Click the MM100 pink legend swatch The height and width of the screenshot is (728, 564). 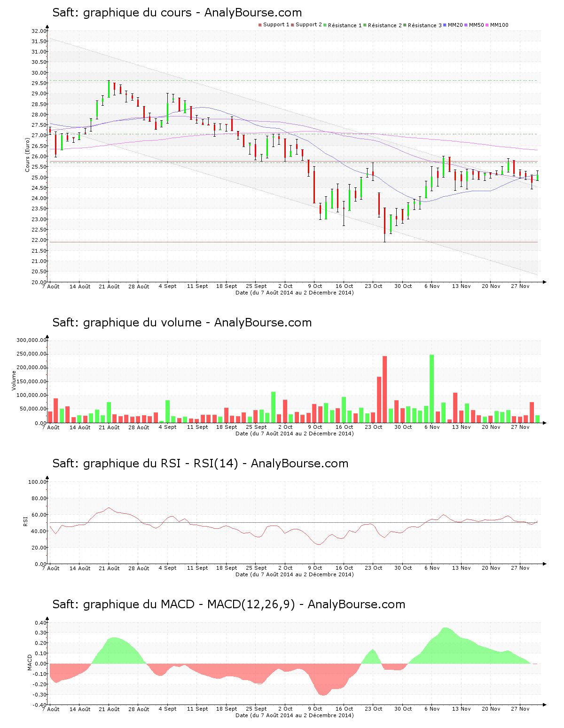[x=487, y=25]
